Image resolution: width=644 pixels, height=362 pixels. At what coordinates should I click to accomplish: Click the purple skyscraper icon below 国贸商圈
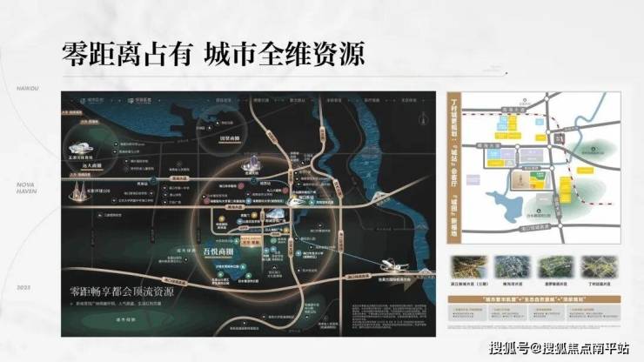coord(252,163)
